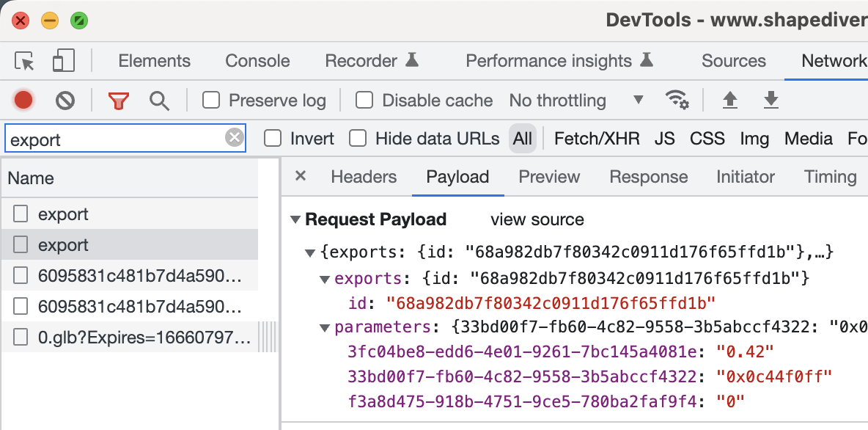Open the Response tab
The height and width of the screenshot is (430, 868).
648,177
